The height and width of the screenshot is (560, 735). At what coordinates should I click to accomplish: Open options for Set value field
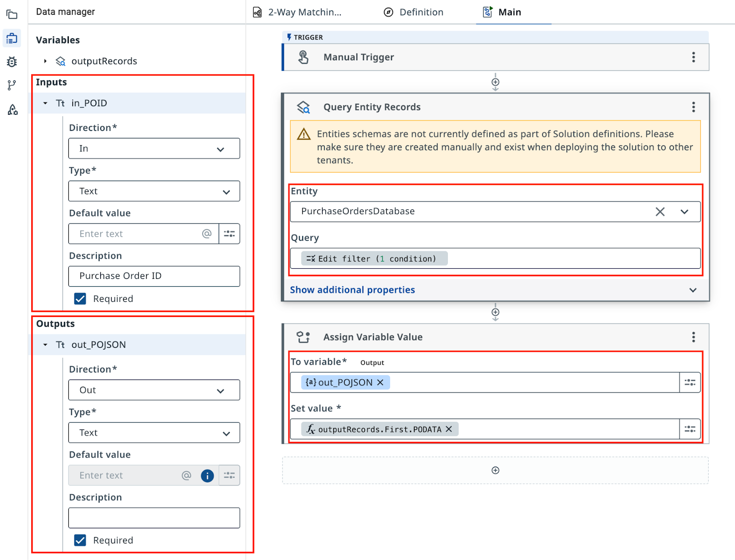pos(690,429)
